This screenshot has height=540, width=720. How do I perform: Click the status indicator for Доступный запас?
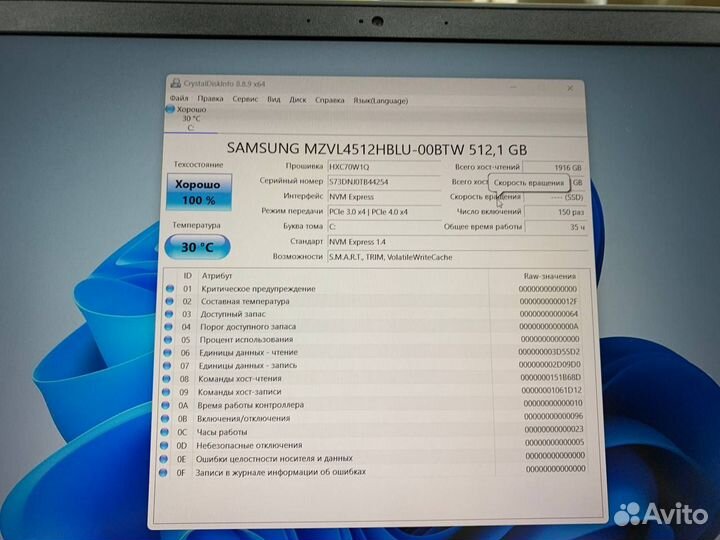(x=169, y=314)
